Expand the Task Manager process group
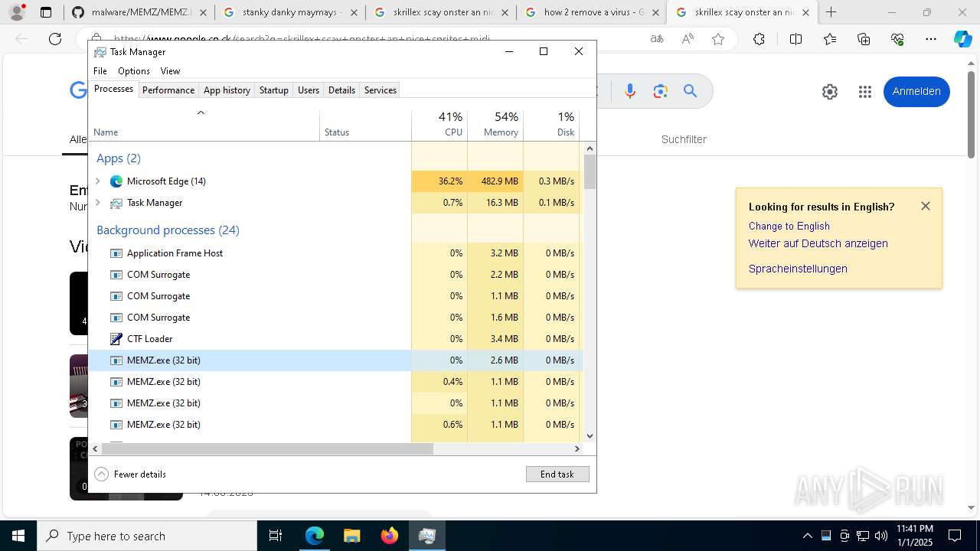The width and height of the screenshot is (980, 551). [x=97, y=203]
